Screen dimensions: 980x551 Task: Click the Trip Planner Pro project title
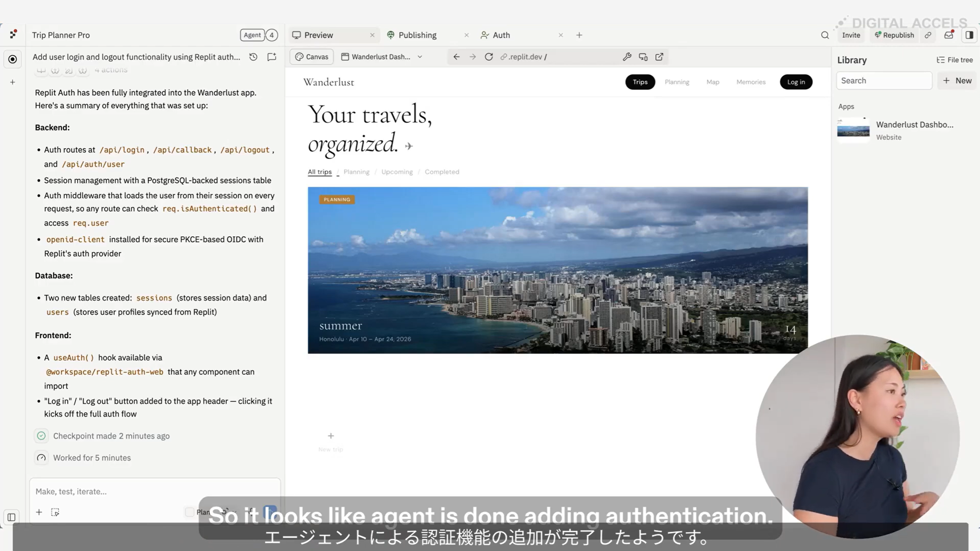pos(61,35)
